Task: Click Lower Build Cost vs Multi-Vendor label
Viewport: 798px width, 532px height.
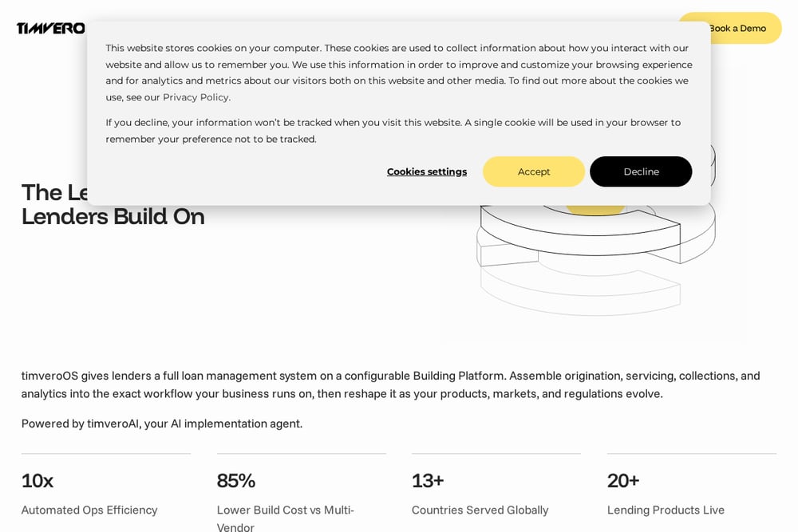Action: pyautogui.click(x=286, y=518)
